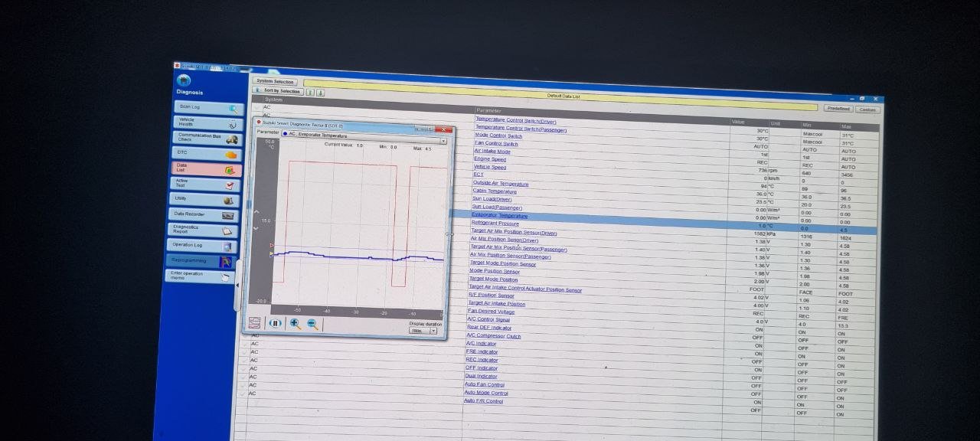980x441 pixels.
Task: Click the down arrow beside Sort by Selection
Action: [320, 93]
